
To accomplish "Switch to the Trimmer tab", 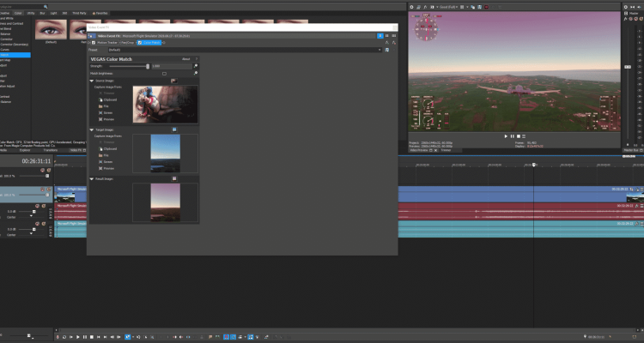I will [x=446, y=150].
